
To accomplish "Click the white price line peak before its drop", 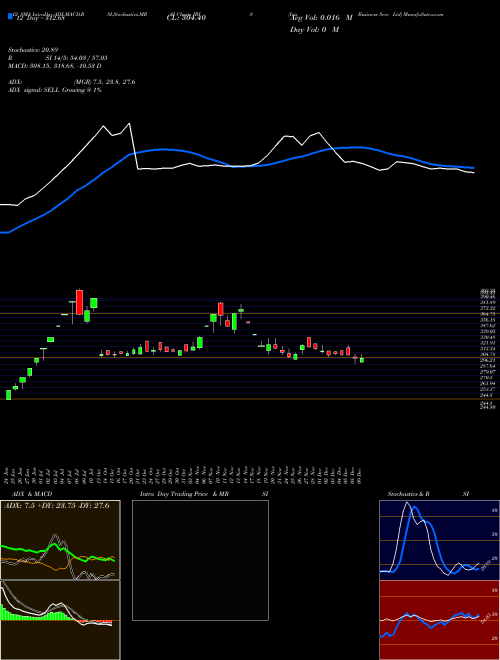I will coord(129,123).
